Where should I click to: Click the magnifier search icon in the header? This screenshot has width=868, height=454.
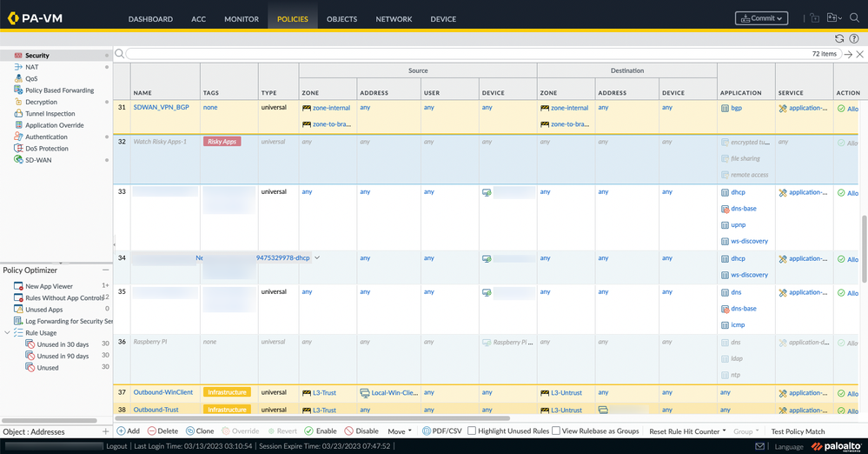tap(854, 18)
